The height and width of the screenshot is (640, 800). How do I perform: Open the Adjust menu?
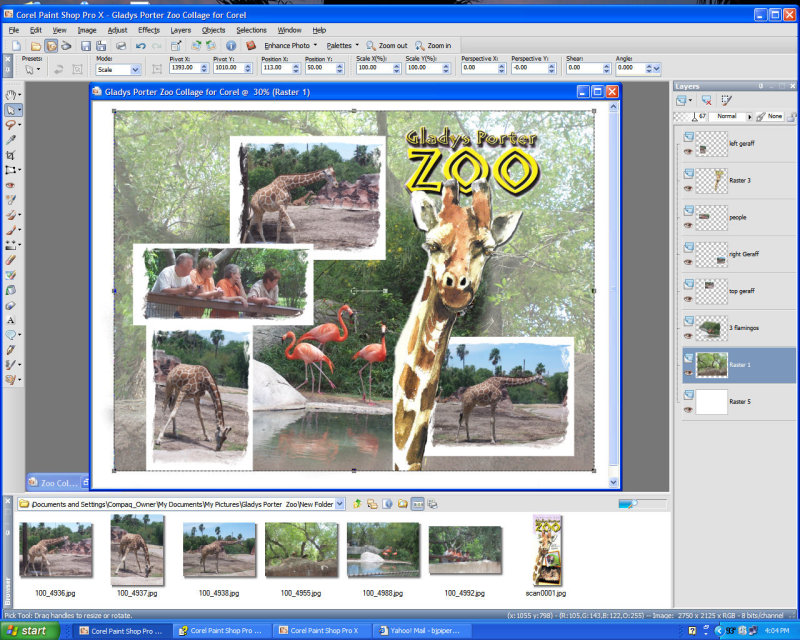click(117, 30)
